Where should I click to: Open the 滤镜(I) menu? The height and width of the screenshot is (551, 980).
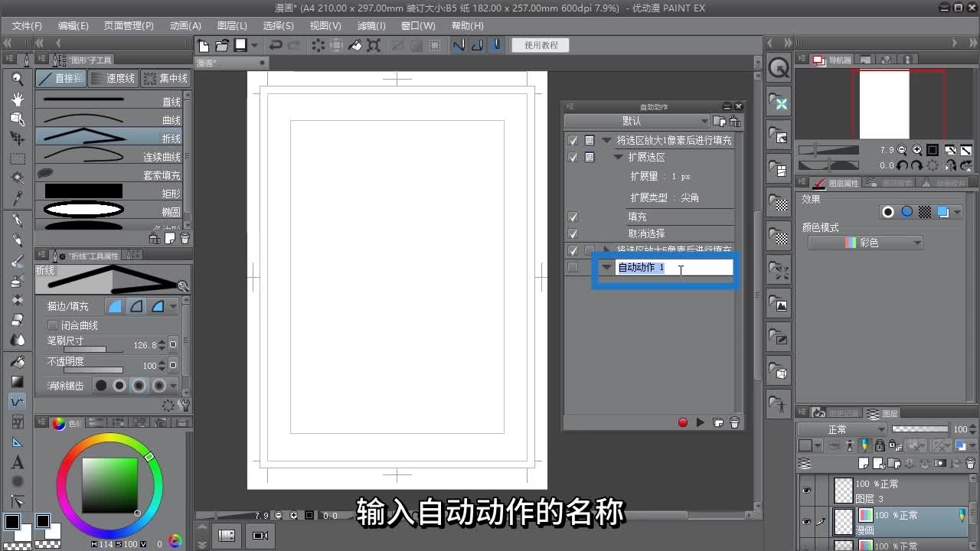coord(371,25)
